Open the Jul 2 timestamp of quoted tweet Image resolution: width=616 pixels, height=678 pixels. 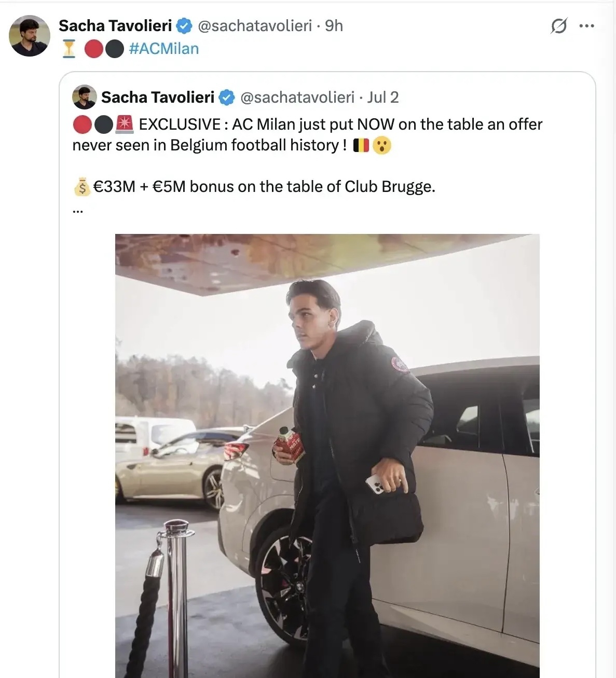point(383,97)
